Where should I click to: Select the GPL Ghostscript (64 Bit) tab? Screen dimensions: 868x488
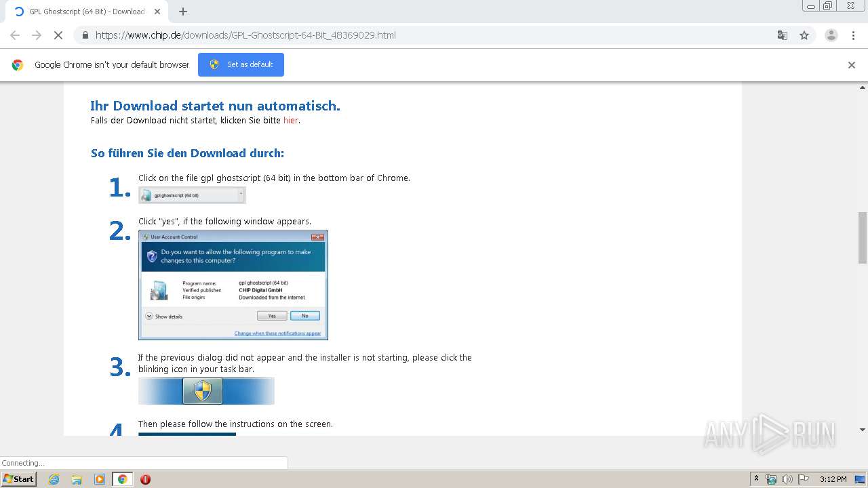(87, 12)
